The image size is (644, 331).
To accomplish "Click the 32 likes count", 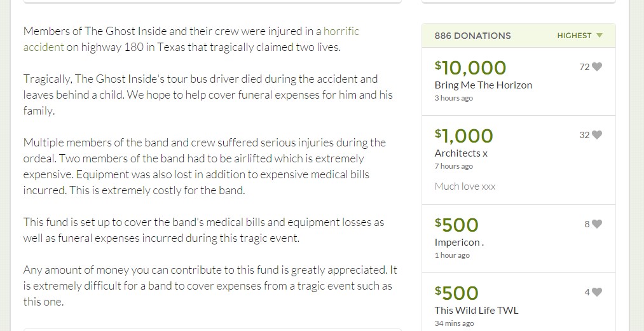I will coord(584,136).
